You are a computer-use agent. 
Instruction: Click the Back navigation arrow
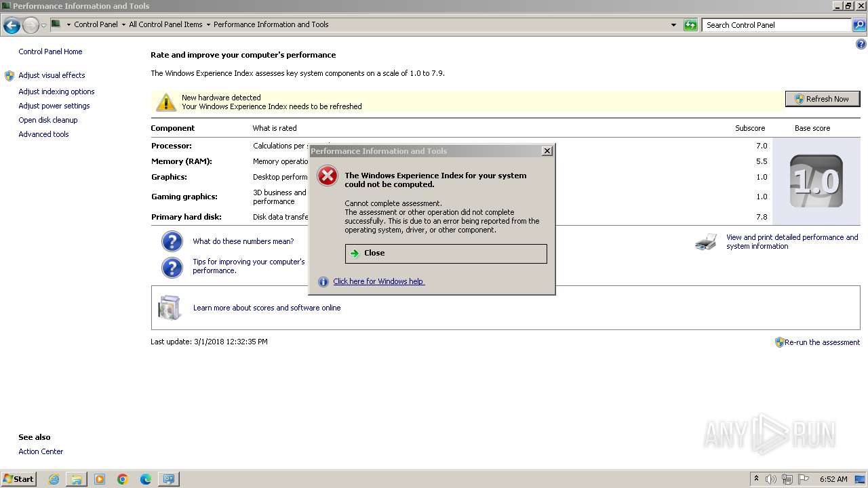12,26
